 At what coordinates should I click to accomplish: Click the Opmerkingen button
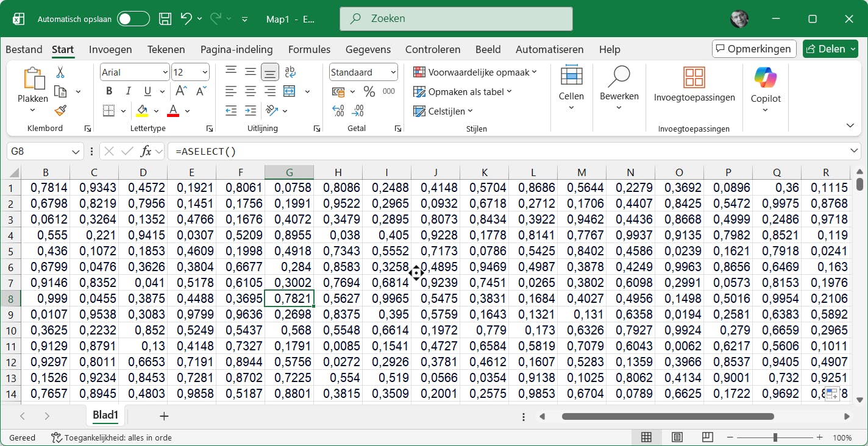tap(754, 49)
